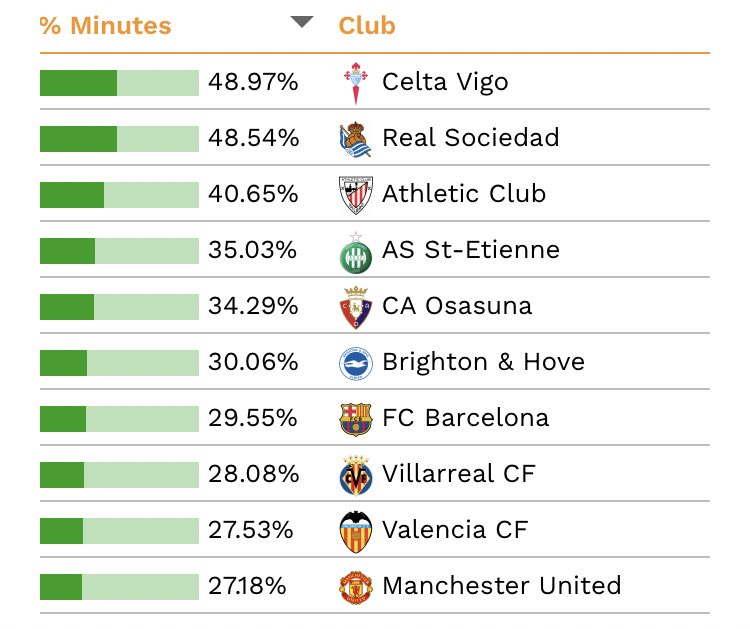Click the AS St-Etienne green crest
Screen dimensions: 750x629
tap(355, 252)
